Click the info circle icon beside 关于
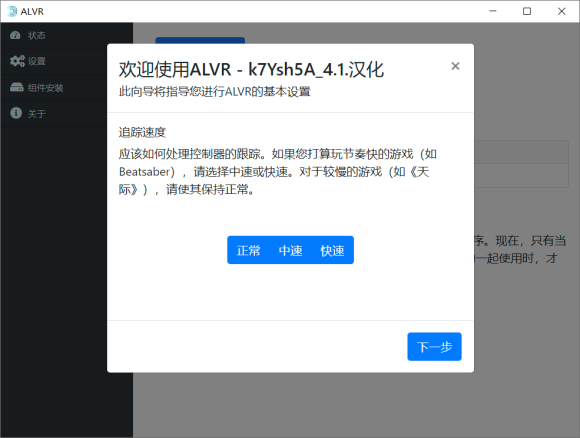 pyautogui.click(x=16, y=113)
